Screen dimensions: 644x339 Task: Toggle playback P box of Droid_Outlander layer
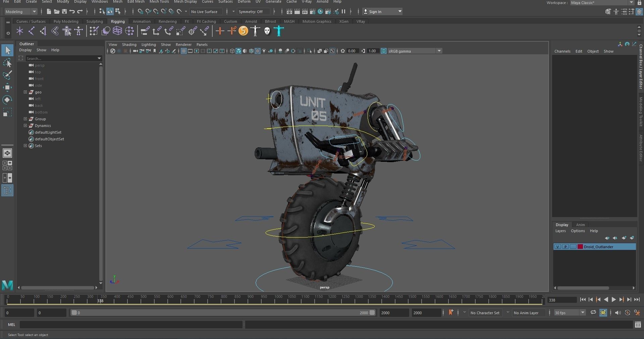[x=566, y=247]
